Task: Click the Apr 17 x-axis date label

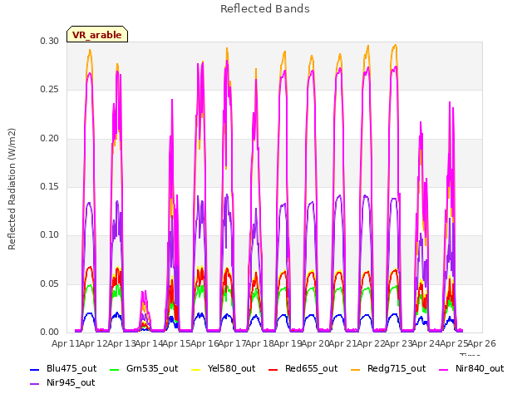Action: (232, 343)
